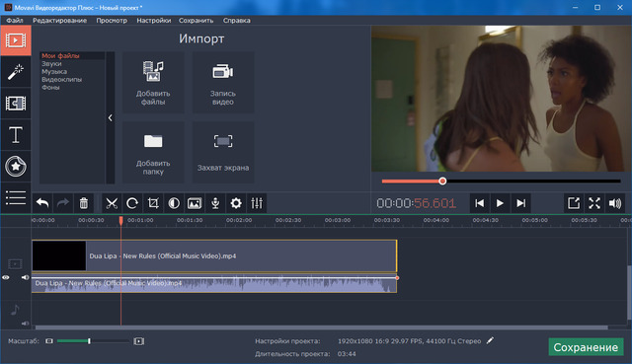Toggle video track visibility eye icon
Screen dimensions: 632x364
[x=6, y=277]
